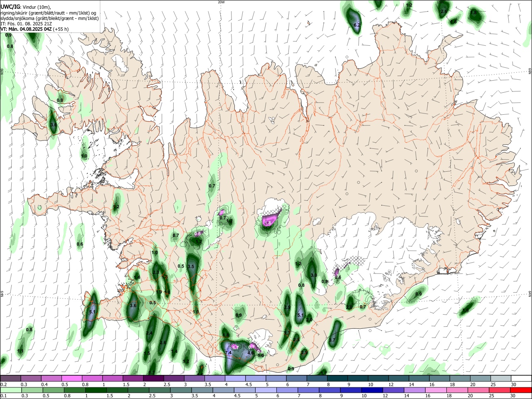Click the rigning/skúrir legend description line
532x399 pixels.
pos(48,12)
